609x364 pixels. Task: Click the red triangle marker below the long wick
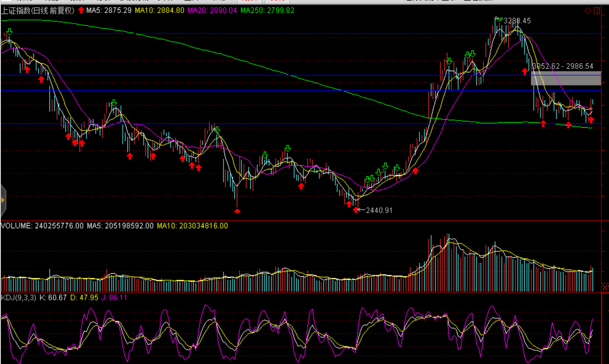coord(237,211)
